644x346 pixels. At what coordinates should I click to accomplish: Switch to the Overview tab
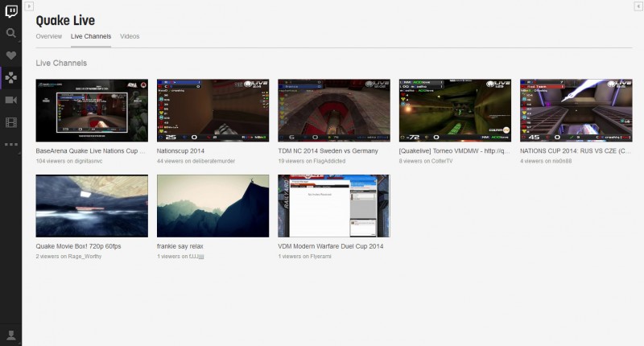click(49, 37)
